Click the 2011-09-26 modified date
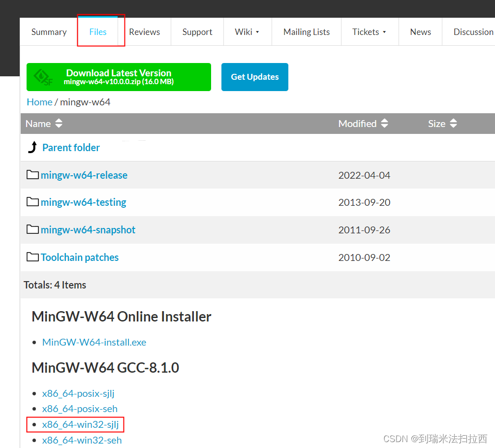This screenshot has width=495, height=448. click(364, 230)
